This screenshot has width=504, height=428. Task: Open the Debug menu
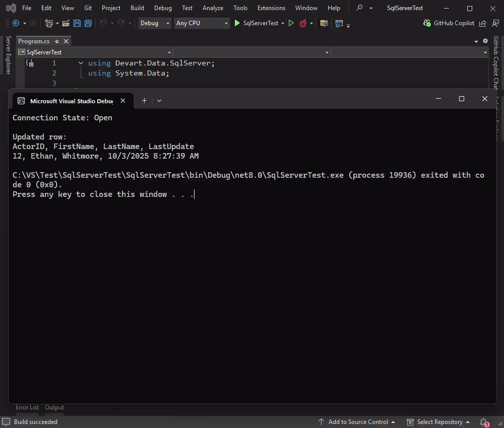[163, 8]
